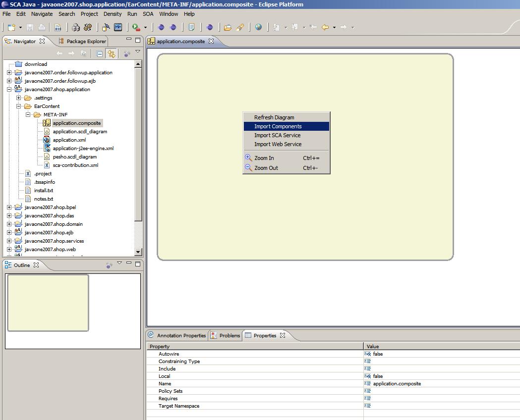
Task: Expand javaone2007.shop.services project
Action: pyautogui.click(x=9, y=241)
